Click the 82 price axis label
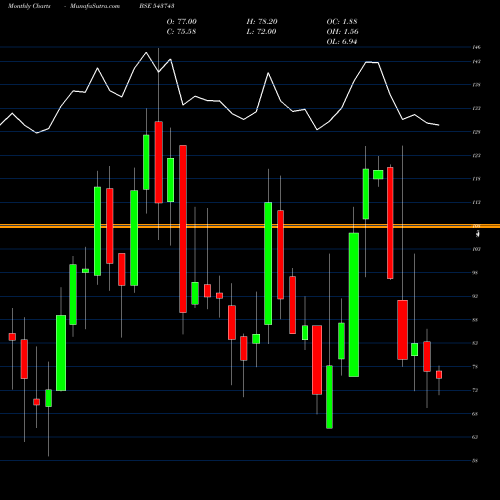The image size is (500, 500). tap(475, 343)
